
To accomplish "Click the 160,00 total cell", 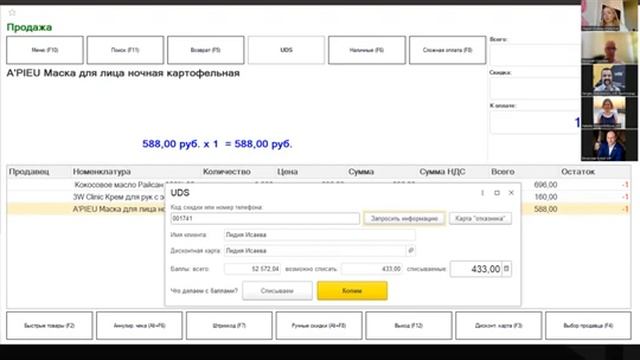I will (545, 197).
